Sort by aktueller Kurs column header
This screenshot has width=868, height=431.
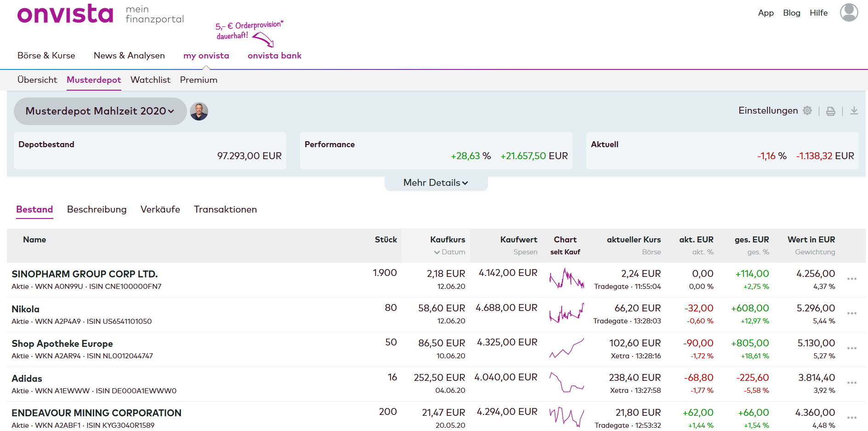[x=634, y=240]
